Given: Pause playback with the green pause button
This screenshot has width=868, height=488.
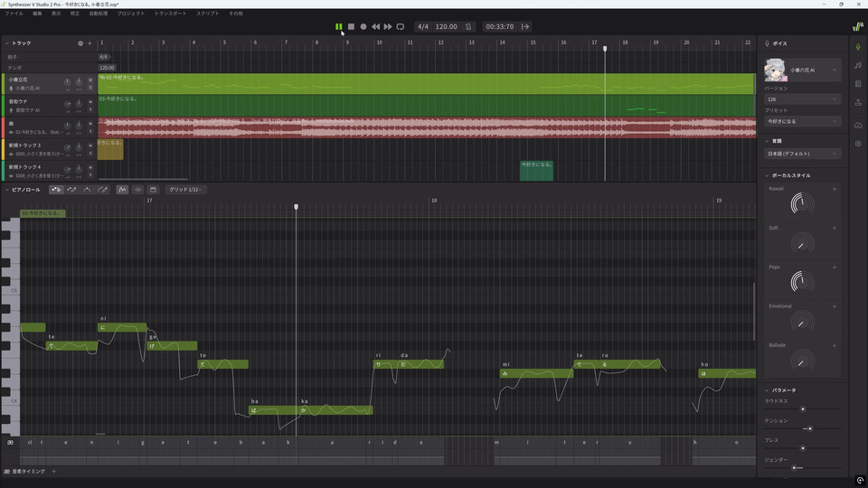Looking at the screenshot, I should (x=338, y=26).
